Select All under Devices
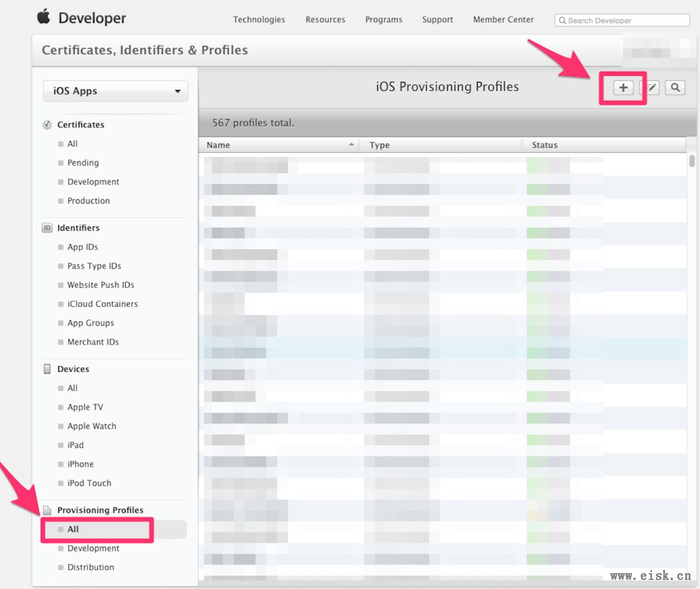Screen dimensions: 700x589 (72, 388)
